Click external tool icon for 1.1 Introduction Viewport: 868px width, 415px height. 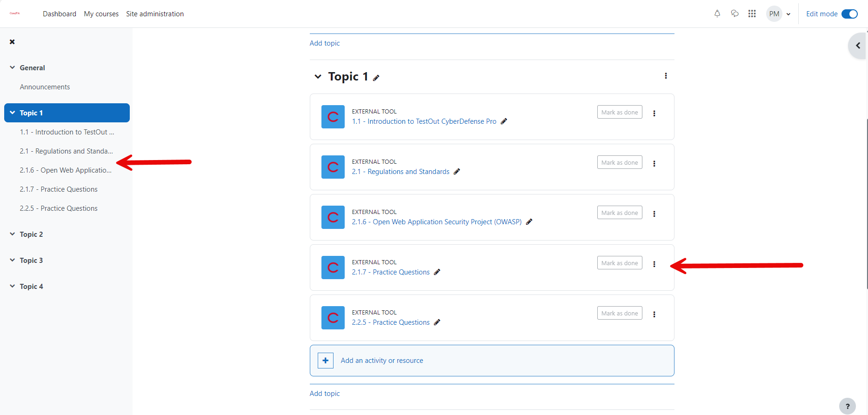click(333, 117)
